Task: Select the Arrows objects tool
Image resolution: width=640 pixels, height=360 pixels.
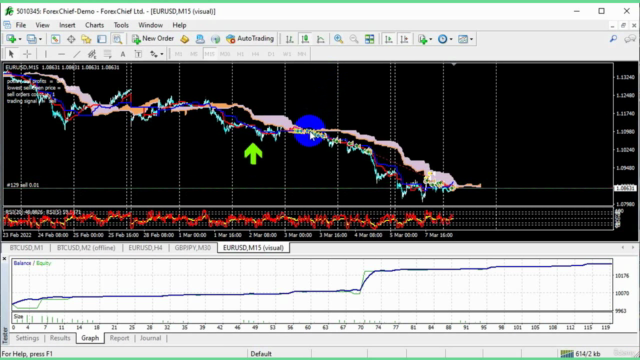Action: 153,54
